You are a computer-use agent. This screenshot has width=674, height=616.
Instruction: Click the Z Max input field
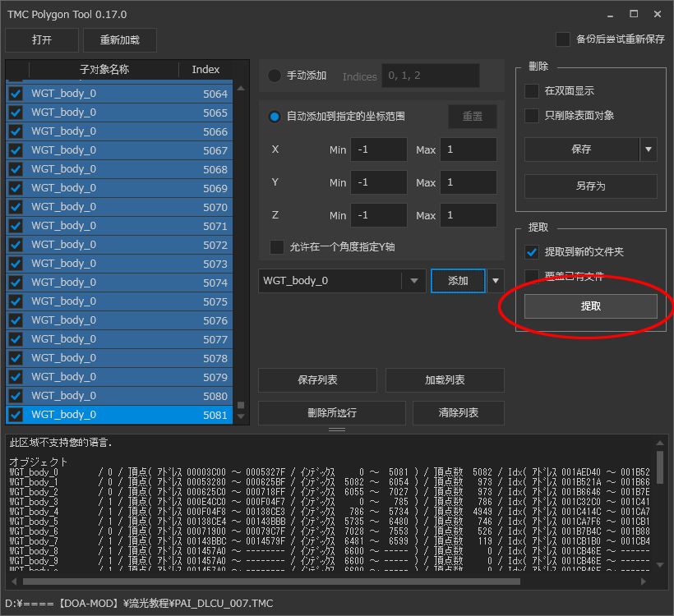(469, 215)
